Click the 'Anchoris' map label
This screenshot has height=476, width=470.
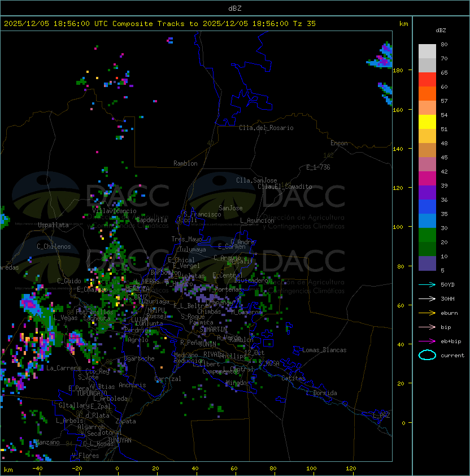click(132, 385)
